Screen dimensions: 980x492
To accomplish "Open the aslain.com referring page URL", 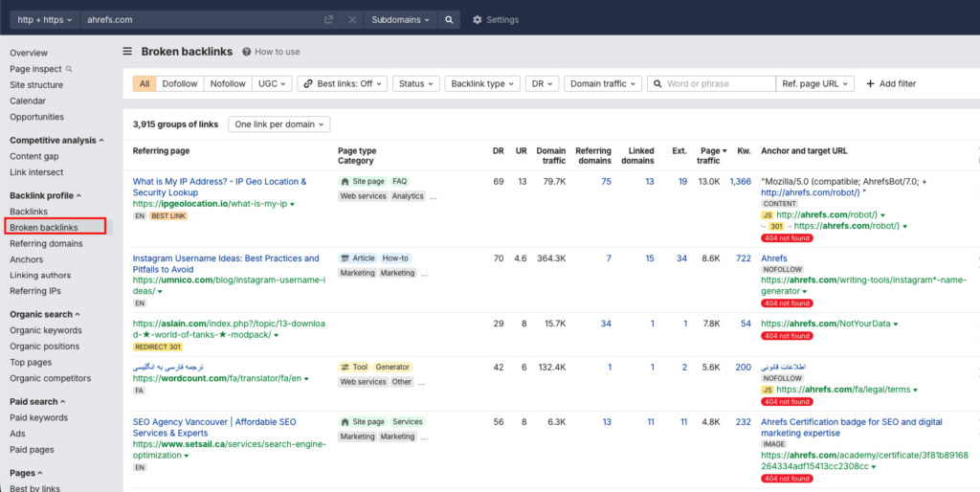I will tap(229, 329).
